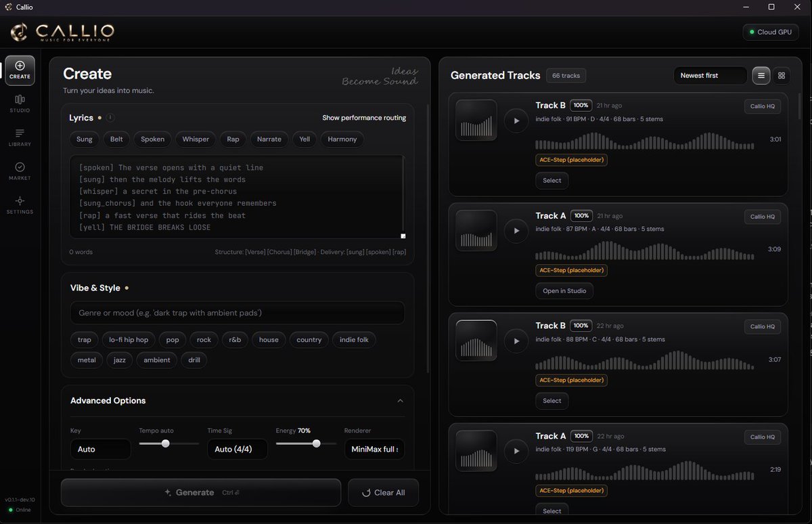
Task: Toggle the ambient genre chip
Action: tap(157, 360)
